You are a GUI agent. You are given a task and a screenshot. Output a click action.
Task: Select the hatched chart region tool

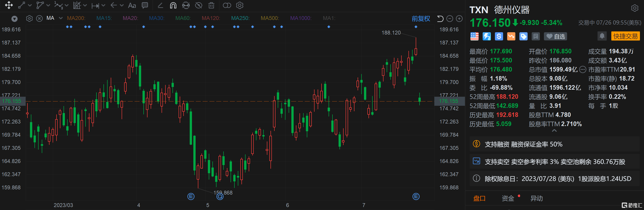coord(77,5)
